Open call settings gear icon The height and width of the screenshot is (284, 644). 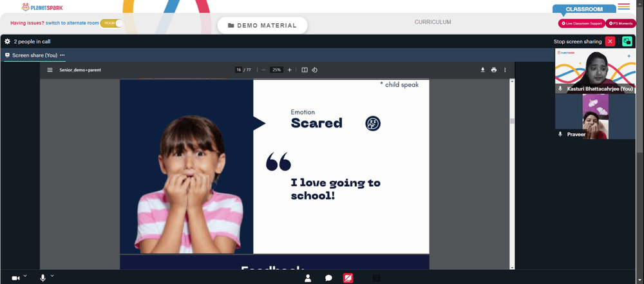click(7, 41)
